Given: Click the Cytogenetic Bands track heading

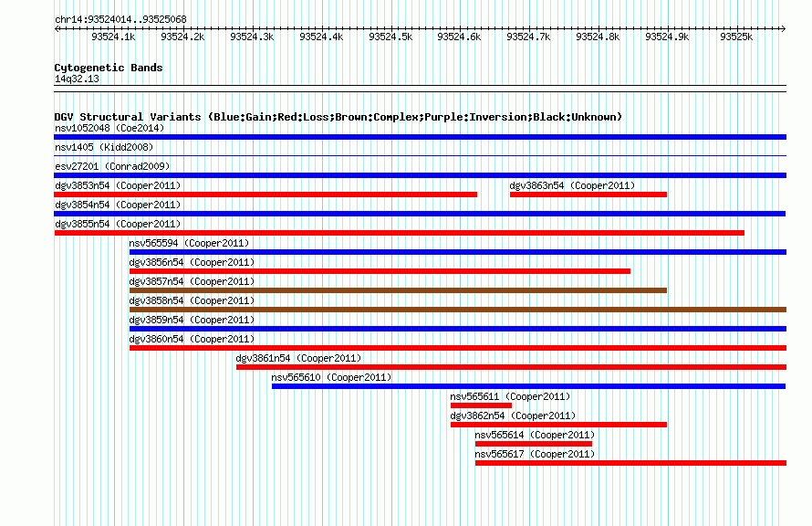Looking at the screenshot, I should 109,68.
